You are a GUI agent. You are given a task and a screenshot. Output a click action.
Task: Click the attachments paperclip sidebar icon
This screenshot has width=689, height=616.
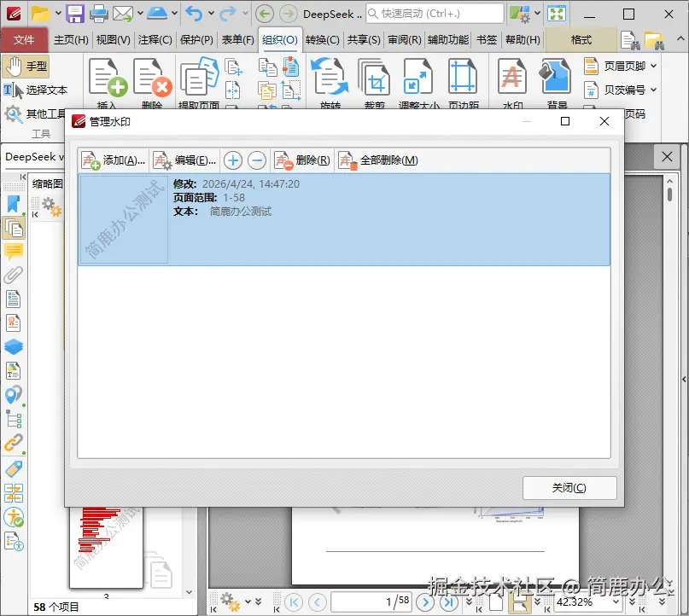pyautogui.click(x=13, y=275)
